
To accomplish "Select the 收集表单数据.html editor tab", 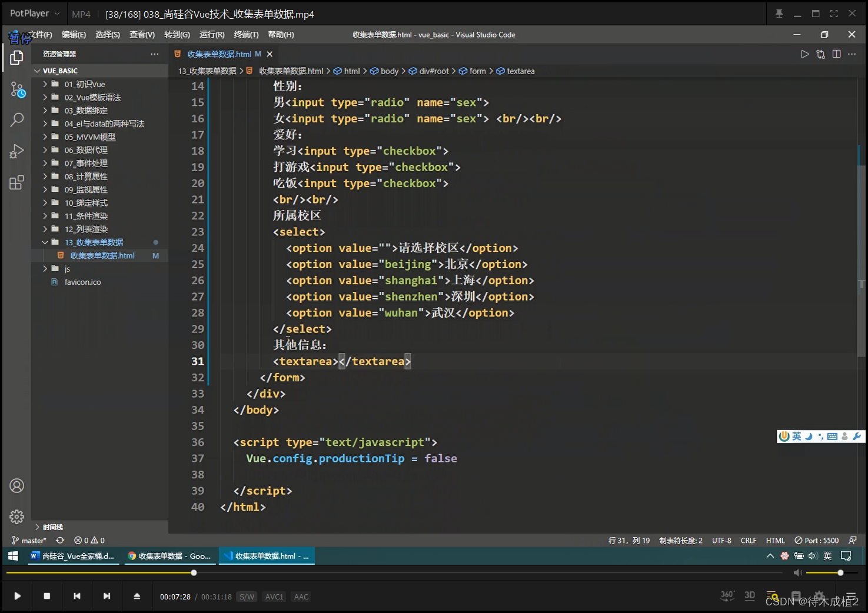I will [219, 54].
